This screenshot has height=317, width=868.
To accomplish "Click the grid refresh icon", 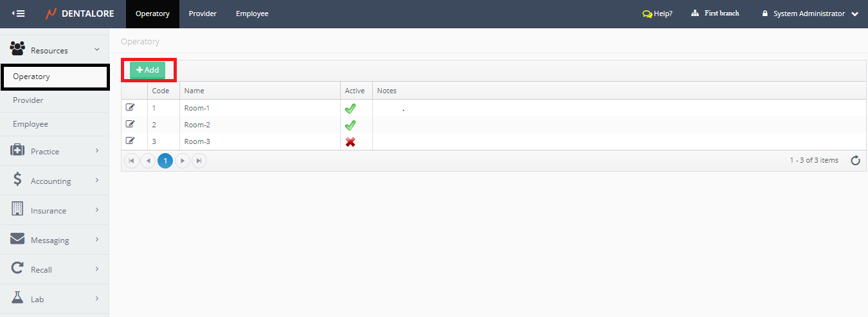I will (x=855, y=161).
